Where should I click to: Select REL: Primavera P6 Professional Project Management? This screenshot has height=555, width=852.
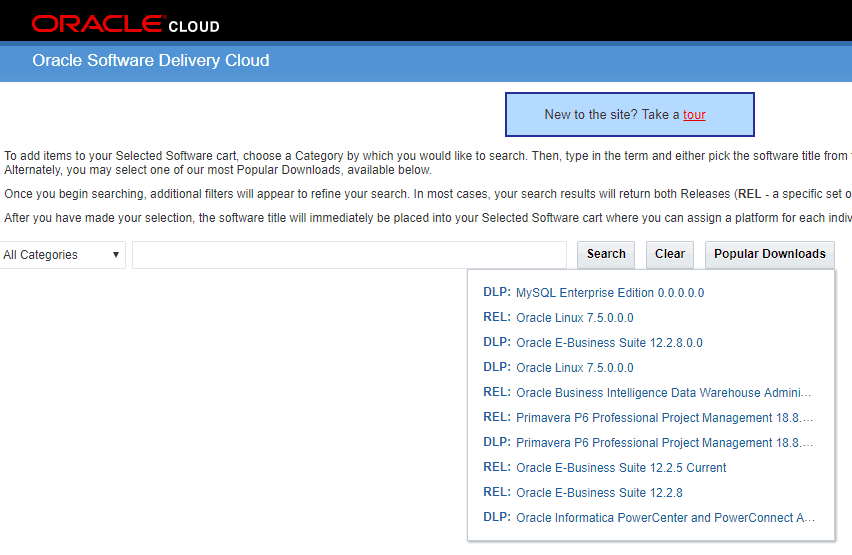[x=648, y=417]
